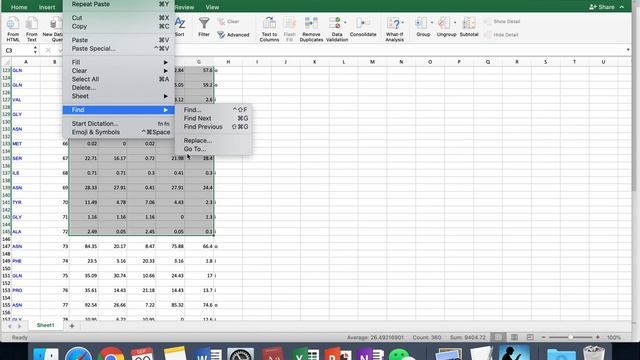The height and width of the screenshot is (360, 640).
Task: Choose Select All from the menu
Action: point(118,79)
